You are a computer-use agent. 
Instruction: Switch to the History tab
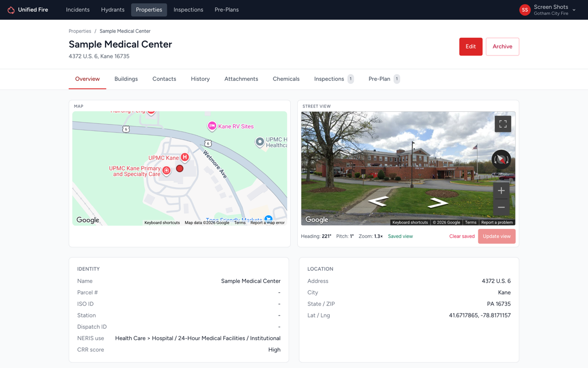point(200,79)
